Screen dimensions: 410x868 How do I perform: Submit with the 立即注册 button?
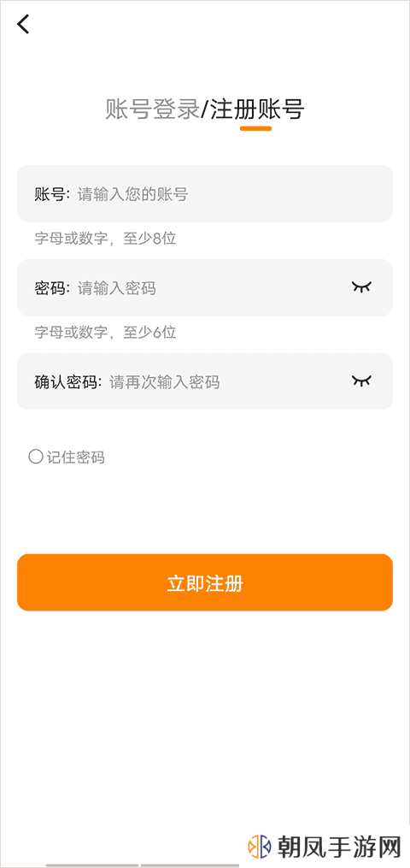click(x=205, y=582)
